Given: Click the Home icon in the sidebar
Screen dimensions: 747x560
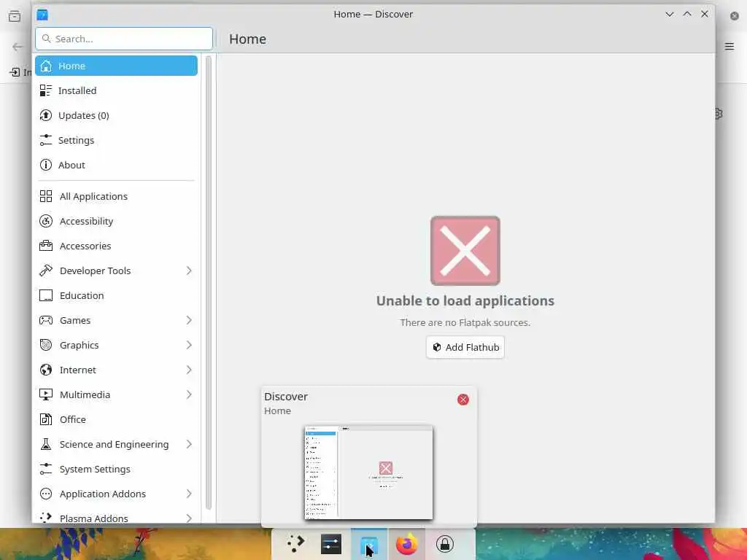Looking at the screenshot, I should 46,66.
